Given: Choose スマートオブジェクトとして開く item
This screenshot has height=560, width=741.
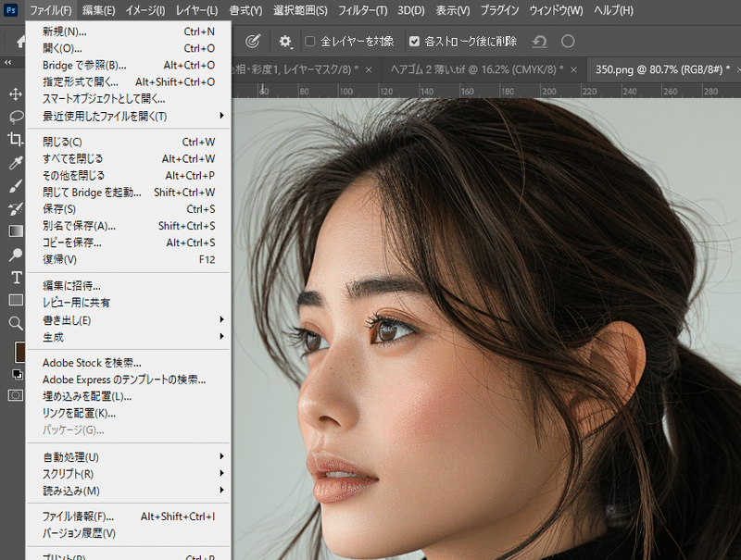Looking at the screenshot, I should click(x=128, y=99).
